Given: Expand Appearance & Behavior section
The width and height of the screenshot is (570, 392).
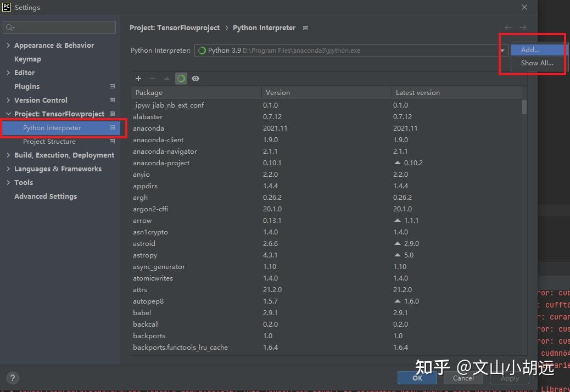Looking at the screenshot, I should pos(8,45).
